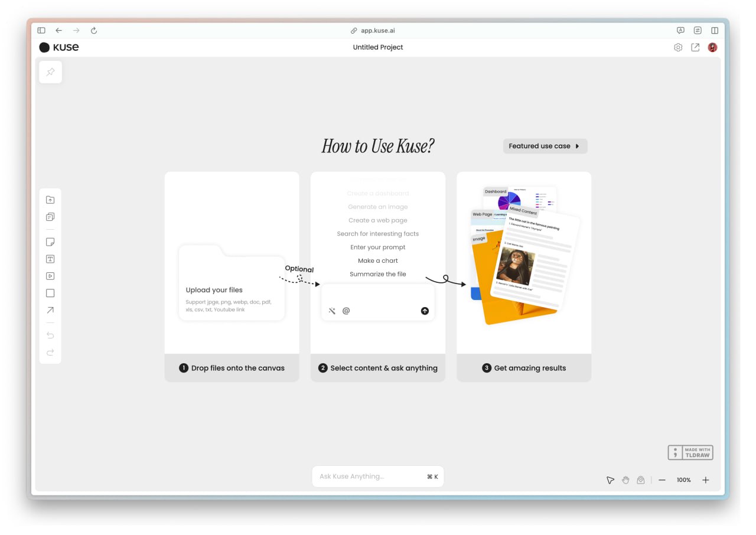Click the 'Create a dashboard' suggestion
Screen dimensions: 756x535
point(378,193)
